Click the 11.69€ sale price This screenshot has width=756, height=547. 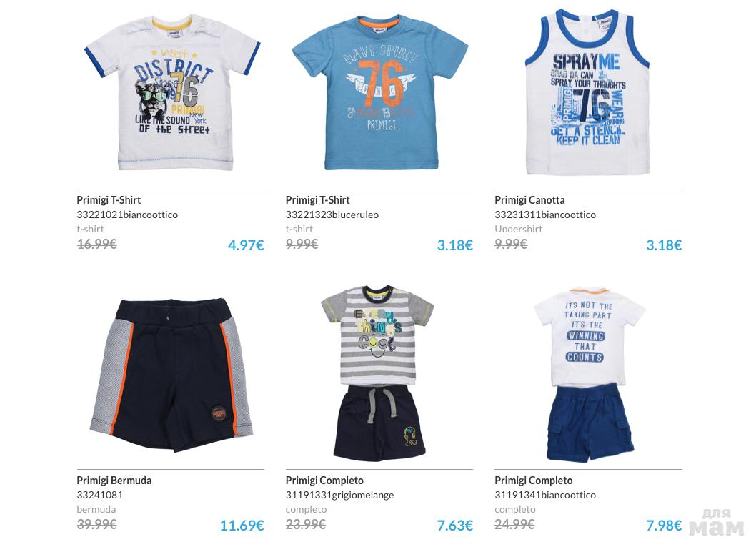pyautogui.click(x=242, y=526)
